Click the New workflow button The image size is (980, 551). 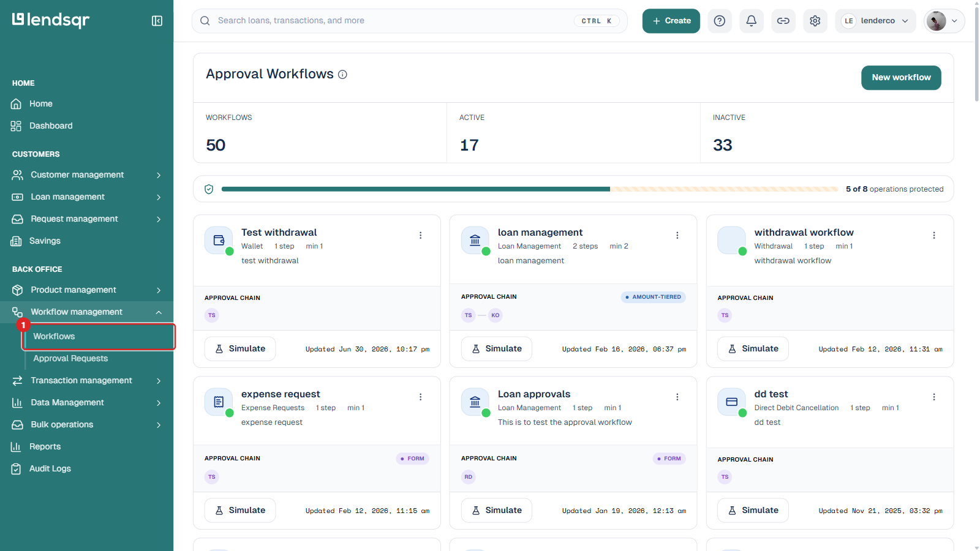[901, 78]
